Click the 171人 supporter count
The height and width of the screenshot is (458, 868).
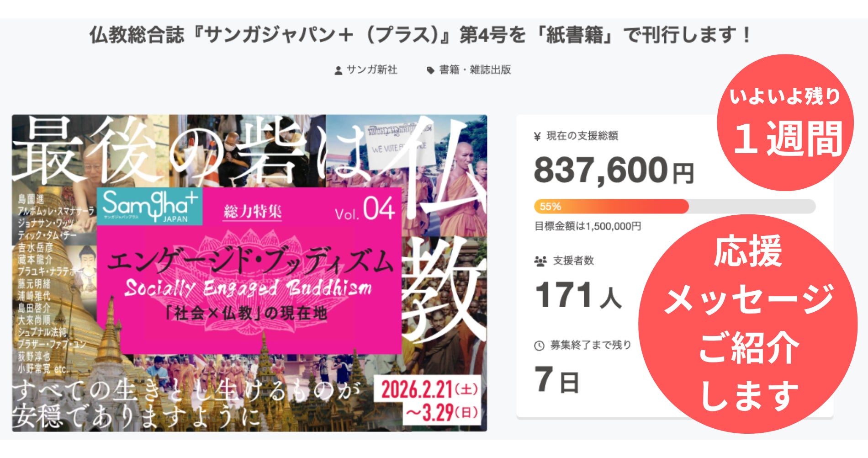(578, 295)
